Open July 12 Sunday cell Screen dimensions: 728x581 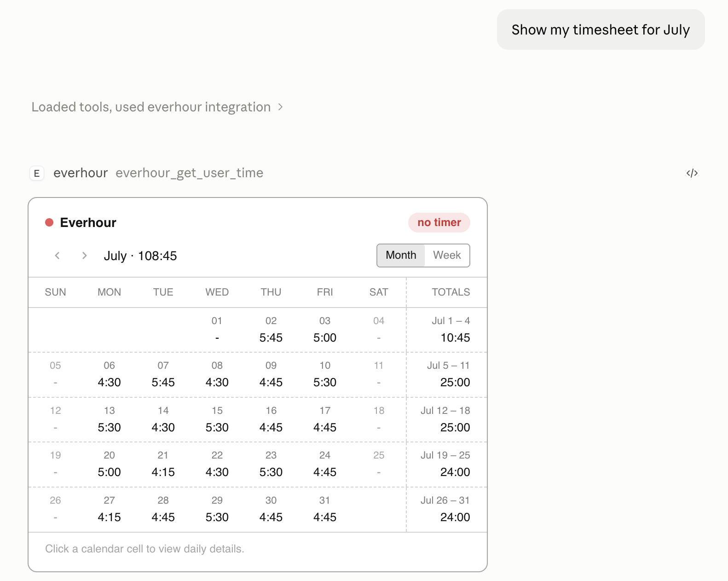pos(55,419)
